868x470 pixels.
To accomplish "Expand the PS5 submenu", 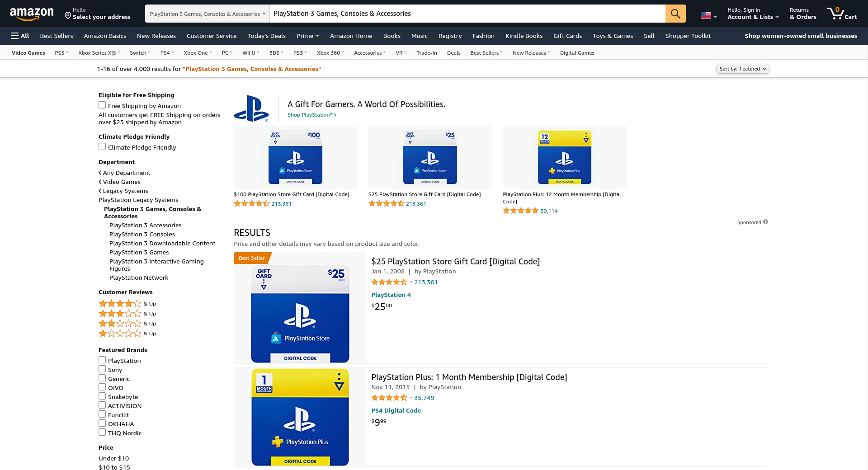I will 61,53.
